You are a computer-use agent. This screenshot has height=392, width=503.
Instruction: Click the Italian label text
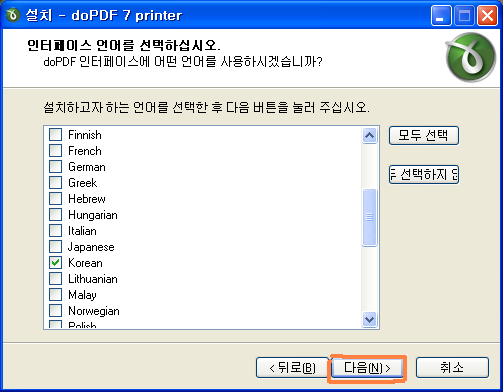(82, 231)
